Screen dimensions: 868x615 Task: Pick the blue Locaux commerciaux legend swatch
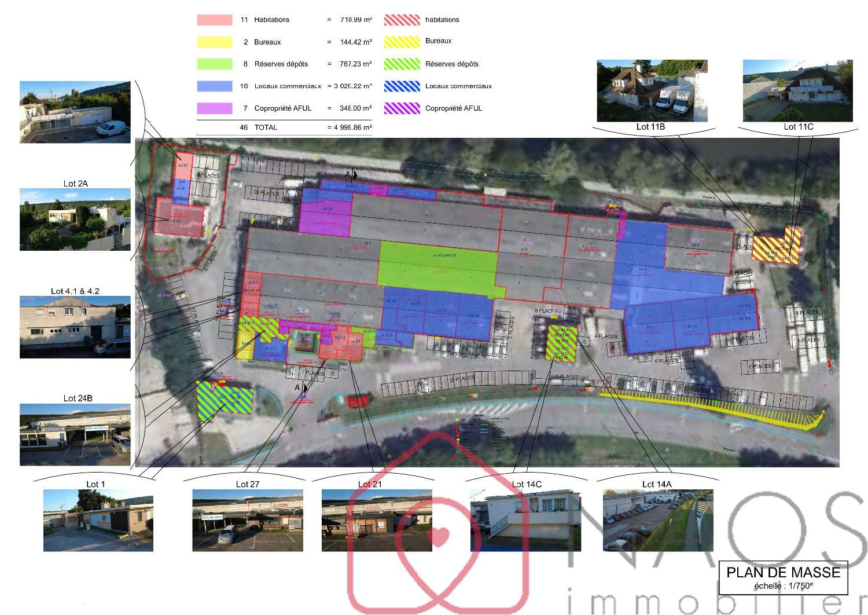point(214,86)
